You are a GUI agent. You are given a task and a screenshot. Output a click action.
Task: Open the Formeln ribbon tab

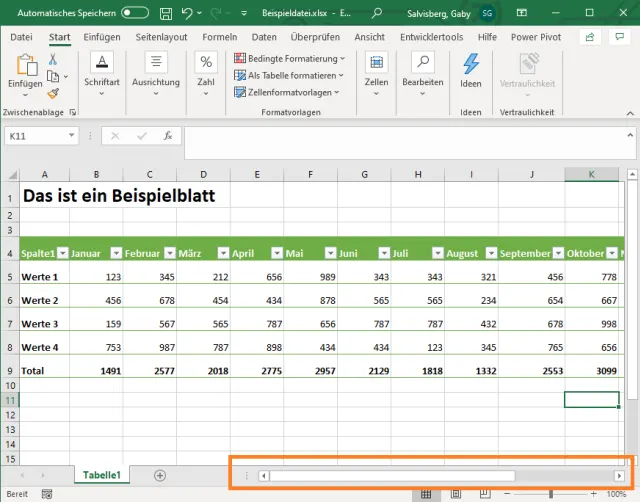tap(219, 37)
